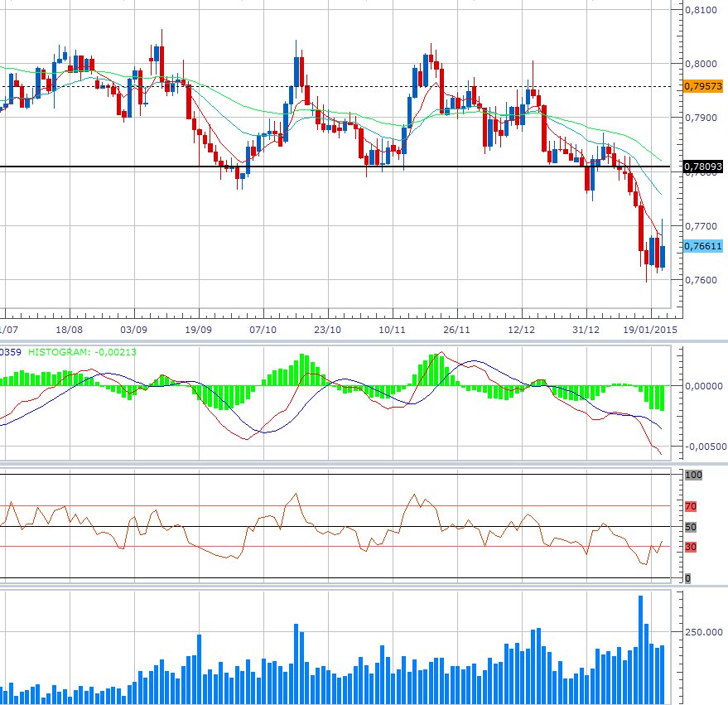
Task: Click the blue 0,76611 current price tag
Action: click(703, 246)
